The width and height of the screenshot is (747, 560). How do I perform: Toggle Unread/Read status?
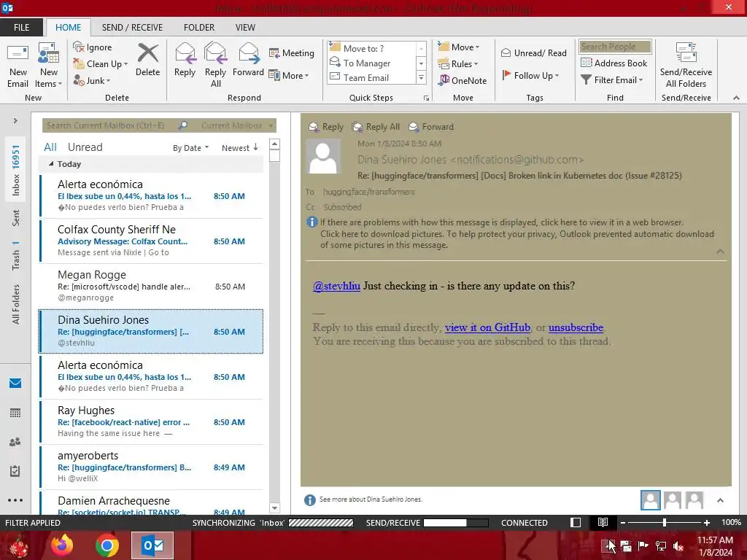point(533,52)
